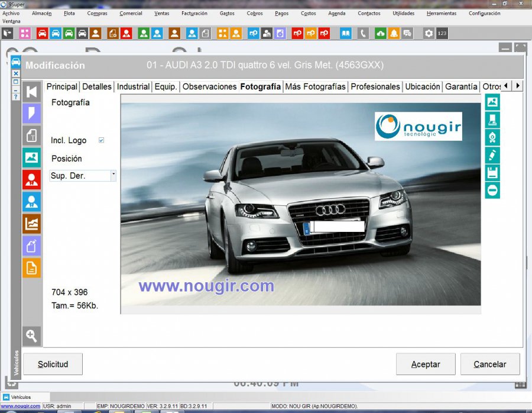532x413 pixels.
Task: Click the orange bell notifications icon
Action: [394, 33]
